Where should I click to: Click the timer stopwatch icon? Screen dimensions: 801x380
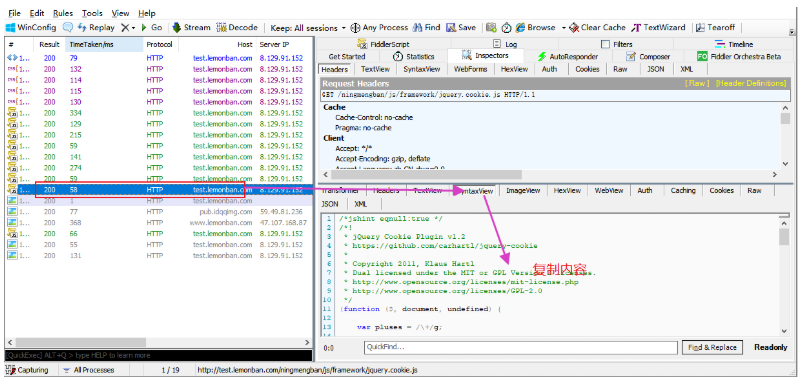click(506, 28)
